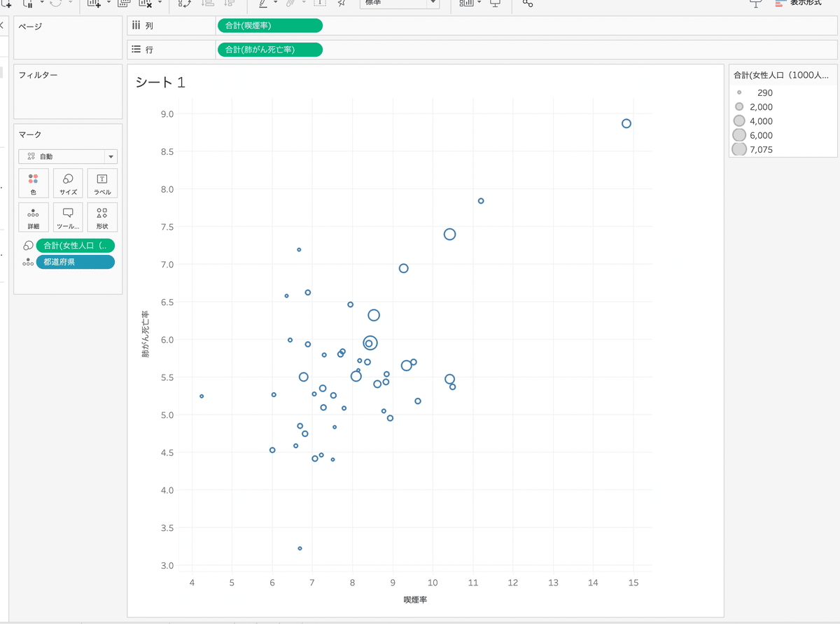Click the size legend title 合計(女性人口

[781, 74]
